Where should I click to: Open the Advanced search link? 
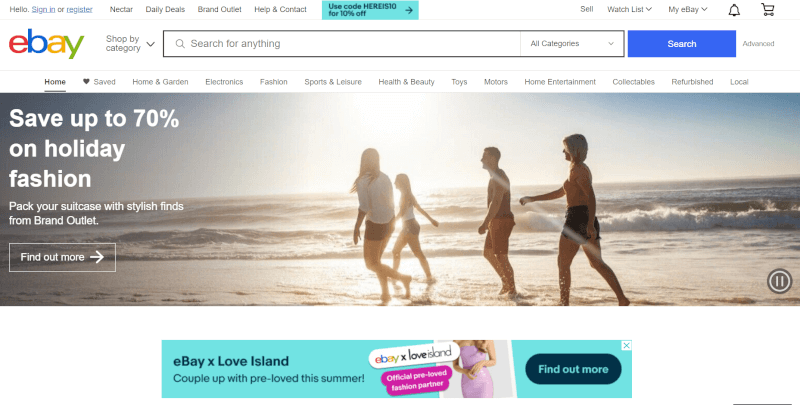(x=758, y=44)
